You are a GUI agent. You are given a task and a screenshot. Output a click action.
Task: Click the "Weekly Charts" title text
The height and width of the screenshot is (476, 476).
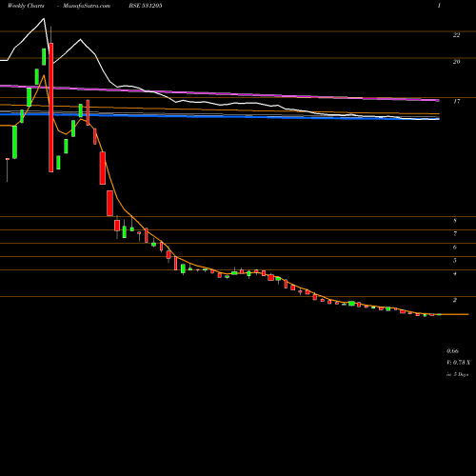26,6
